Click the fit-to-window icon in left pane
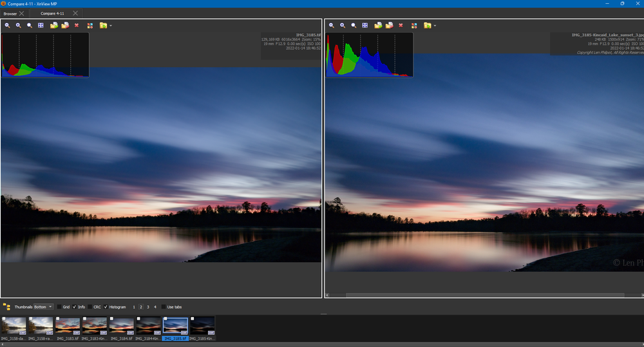The width and height of the screenshot is (644, 347). tap(41, 26)
